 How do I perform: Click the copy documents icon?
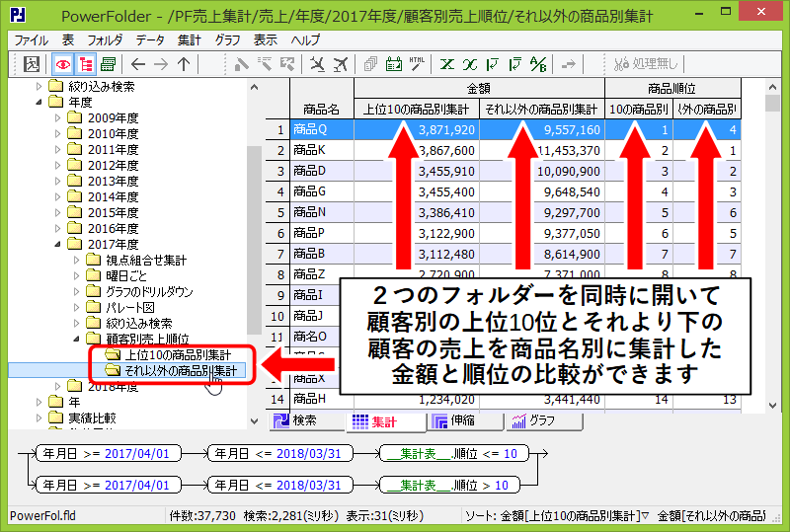pyautogui.click(x=370, y=64)
